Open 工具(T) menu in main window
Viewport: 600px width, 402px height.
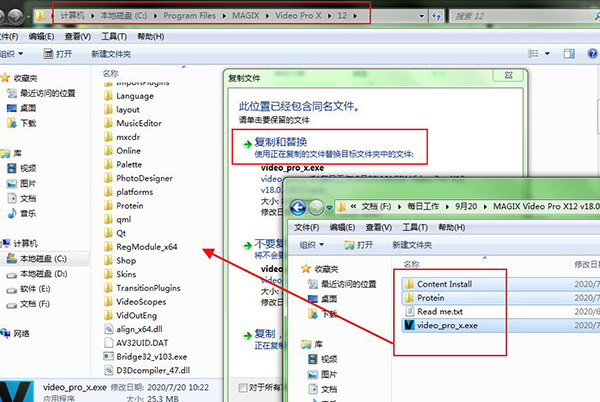coord(114,36)
